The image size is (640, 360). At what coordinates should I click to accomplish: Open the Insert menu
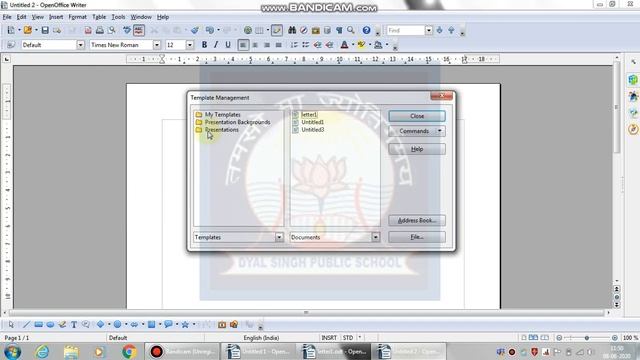coord(56,17)
